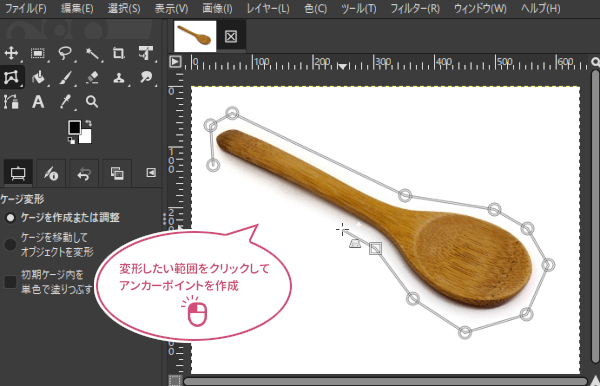Click the zoom-on-resize magnifier at ruler end
Screen dimensions: 600x386
pos(595,62)
